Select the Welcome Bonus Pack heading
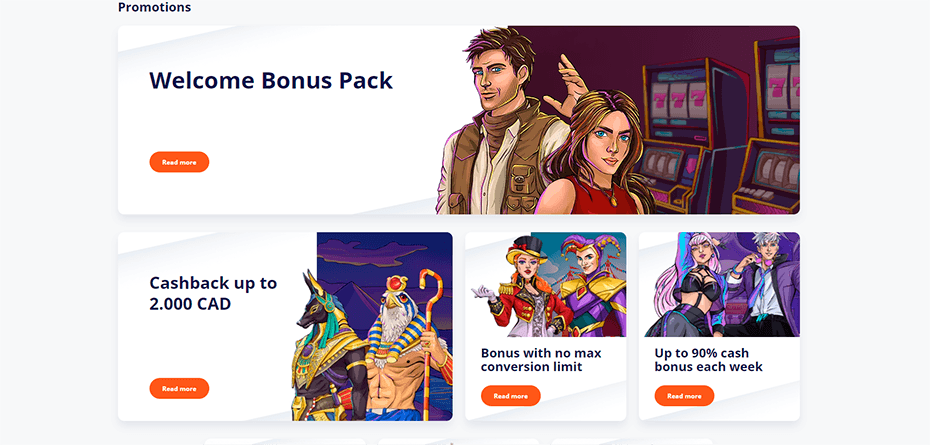This screenshot has width=930, height=445. (x=270, y=80)
